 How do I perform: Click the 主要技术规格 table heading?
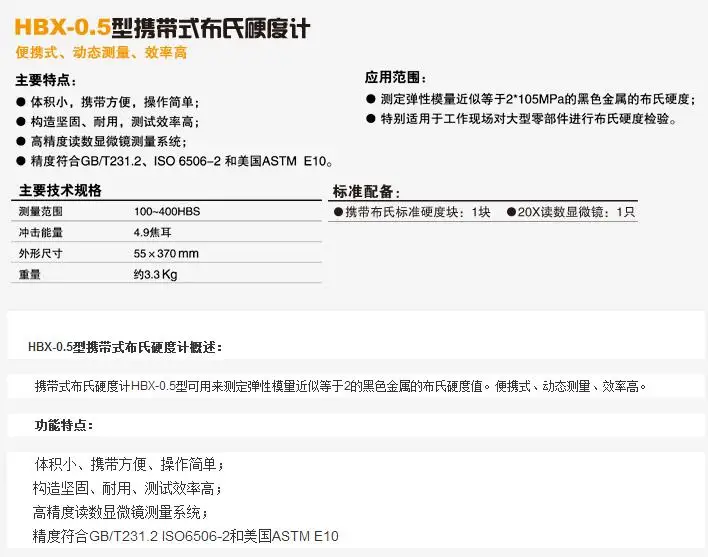click(x=61, y=190)
